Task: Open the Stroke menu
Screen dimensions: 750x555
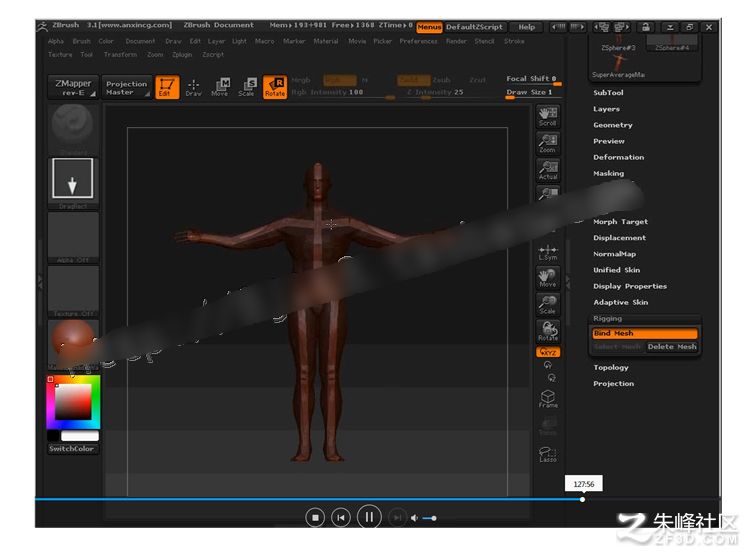Action: pyautogui.click(x=514, y=42)
